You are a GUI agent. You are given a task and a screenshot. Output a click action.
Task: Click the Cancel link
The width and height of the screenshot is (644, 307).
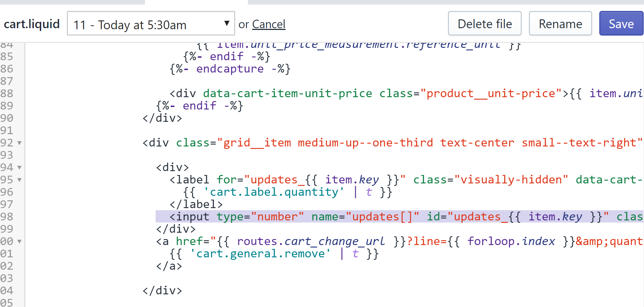tap(269, 24)
